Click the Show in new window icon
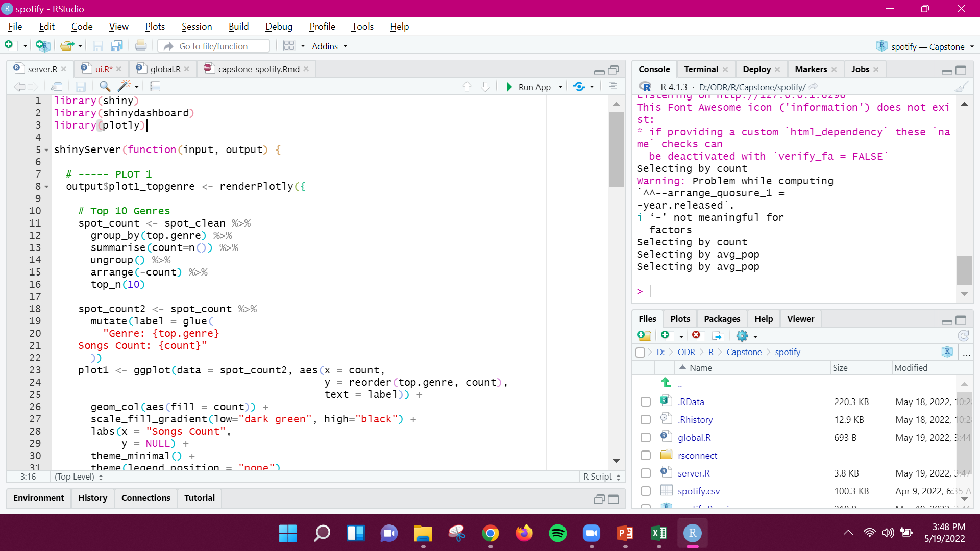The height and width of the screenshot is (551, 980). 57,87
